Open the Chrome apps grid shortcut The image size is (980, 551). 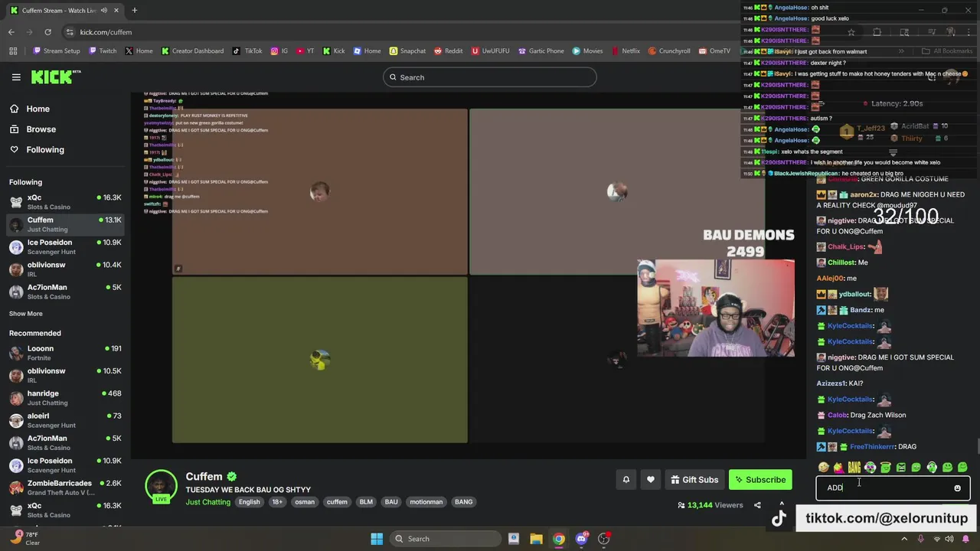[x=13, y=51]
